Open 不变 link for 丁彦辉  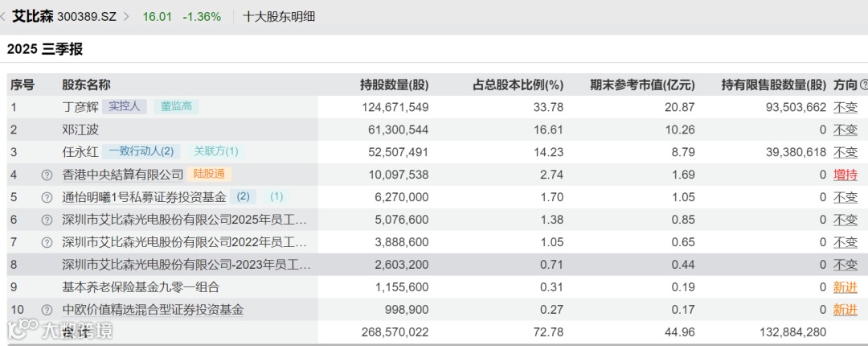point(845,108)
